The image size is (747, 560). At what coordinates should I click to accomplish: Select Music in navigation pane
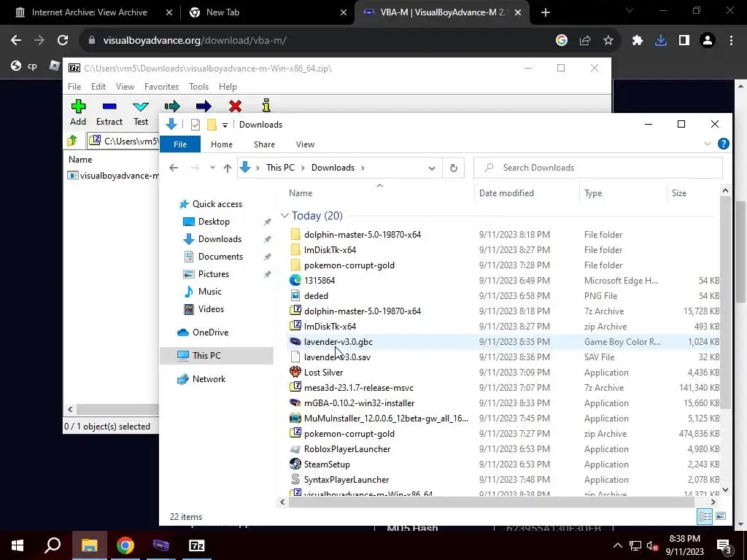pos(209,292)
